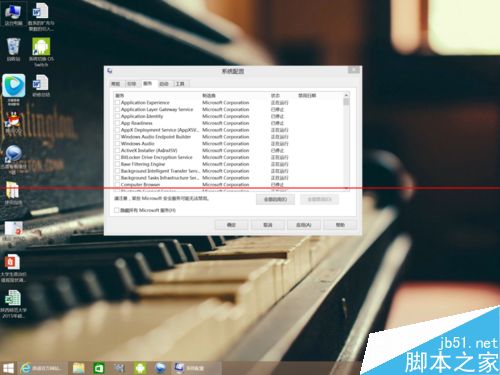Viewport: 500px width, 375px height.
Task: Select the Windows Audio service name
Action: (x=138, y=144)
